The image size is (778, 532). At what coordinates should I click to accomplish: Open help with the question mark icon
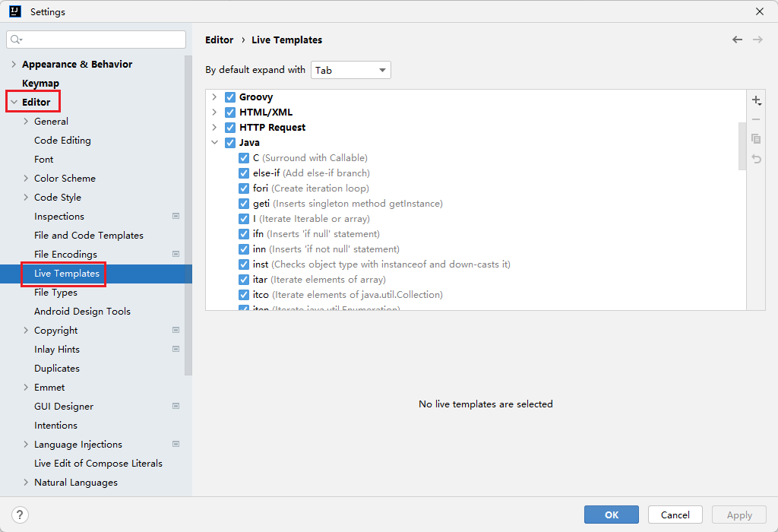21,515
